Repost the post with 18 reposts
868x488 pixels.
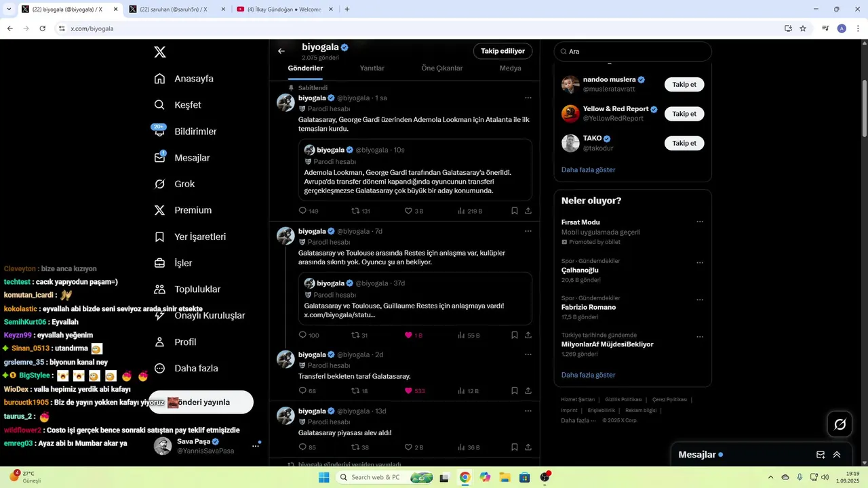tap(359, 390)
